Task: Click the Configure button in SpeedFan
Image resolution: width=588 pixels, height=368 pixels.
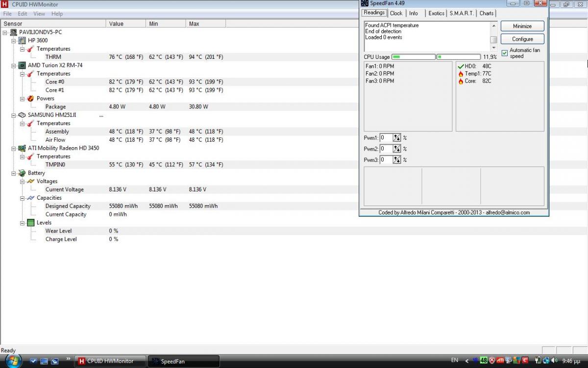Action: click(522, 39)
